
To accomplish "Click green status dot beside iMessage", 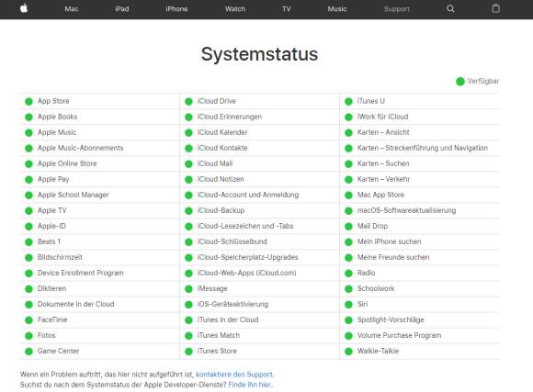I will tap(188, 289).
